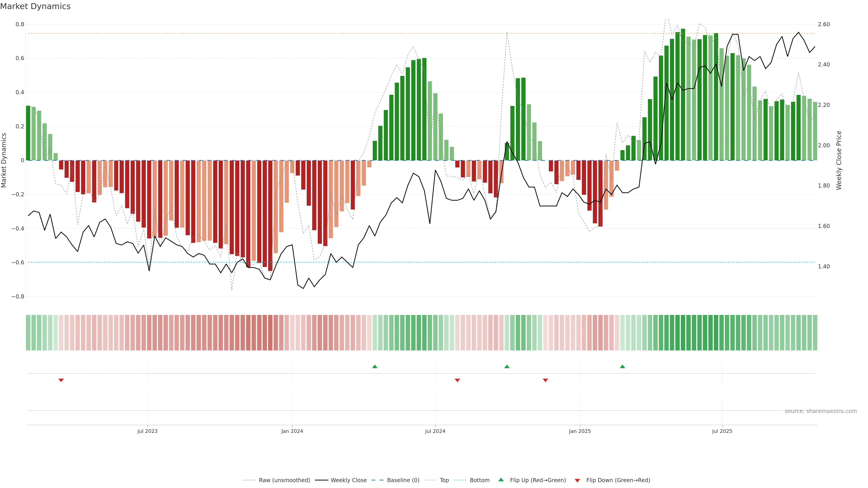This screenshot has width=868, height=488.
Task: Click the first green flip-up marker
Action: tap(375, 366)
